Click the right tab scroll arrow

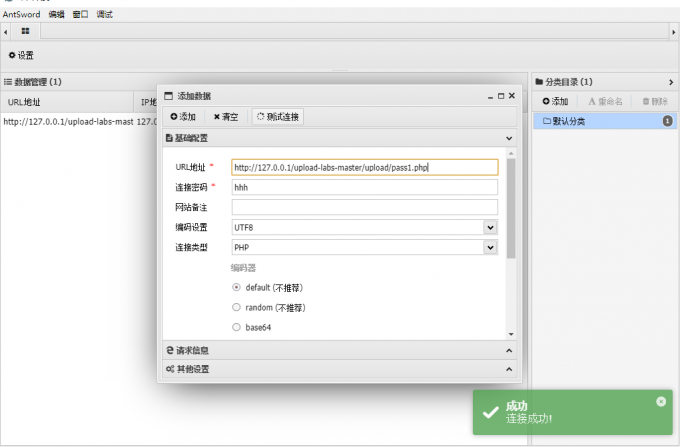pos(673,32)
